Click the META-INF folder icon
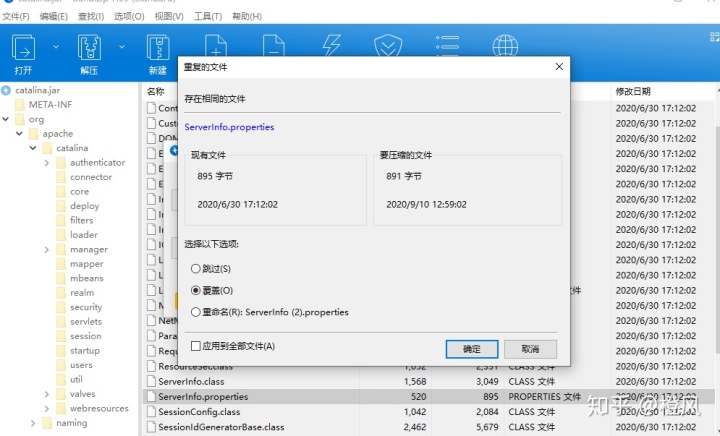The height and width of the screenshot is (436, 720). pyautogui.click(x=20, y=105)
